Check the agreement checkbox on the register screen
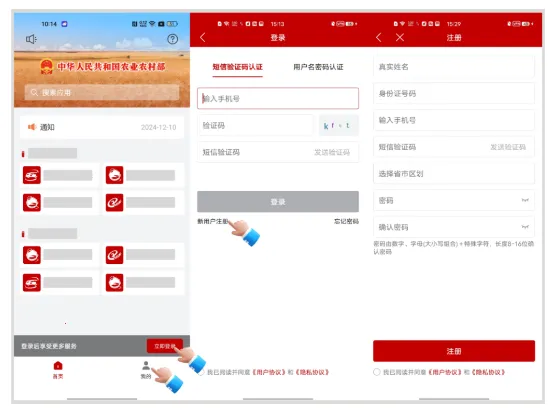This screenshot has width=551, height=411. click(x=377, y=372)
